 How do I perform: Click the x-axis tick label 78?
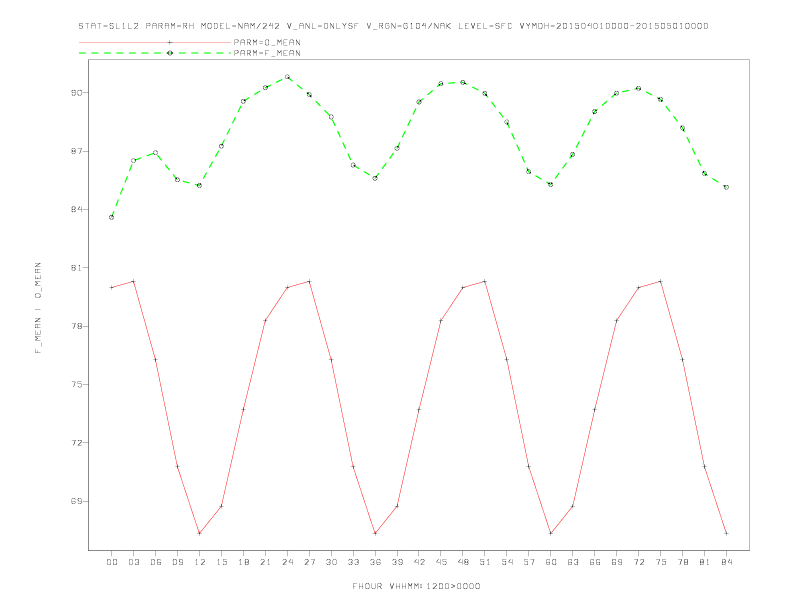682,562
